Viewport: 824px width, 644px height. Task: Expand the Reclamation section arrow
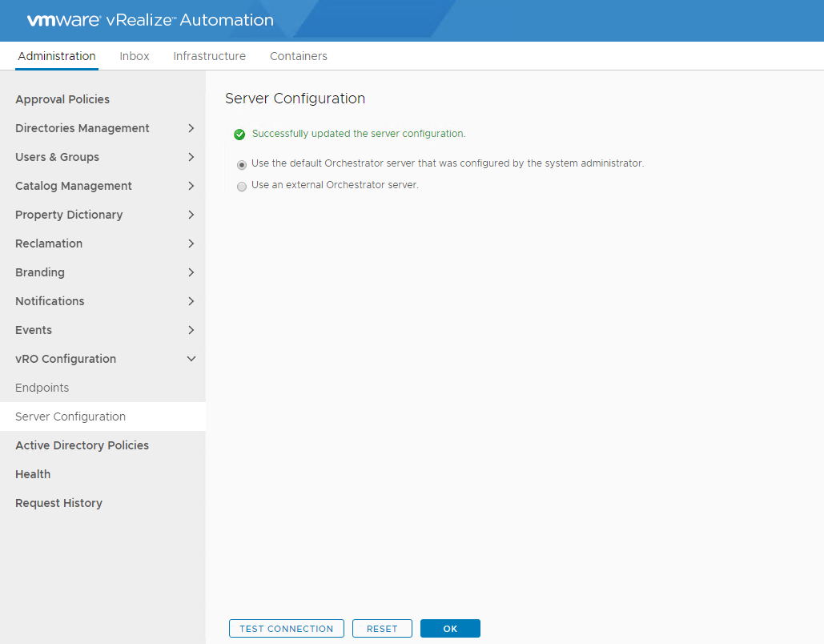pyautogui.click(x=191, y=244)
